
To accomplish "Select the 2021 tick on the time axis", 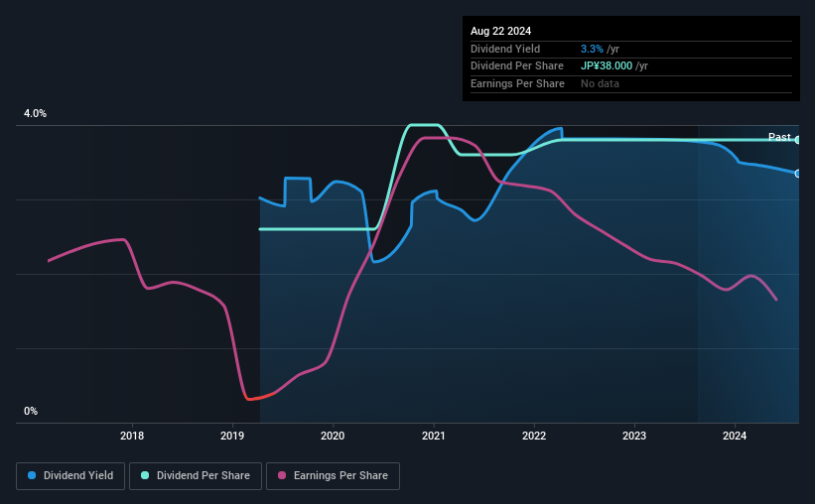I will (x=434, y=436).
